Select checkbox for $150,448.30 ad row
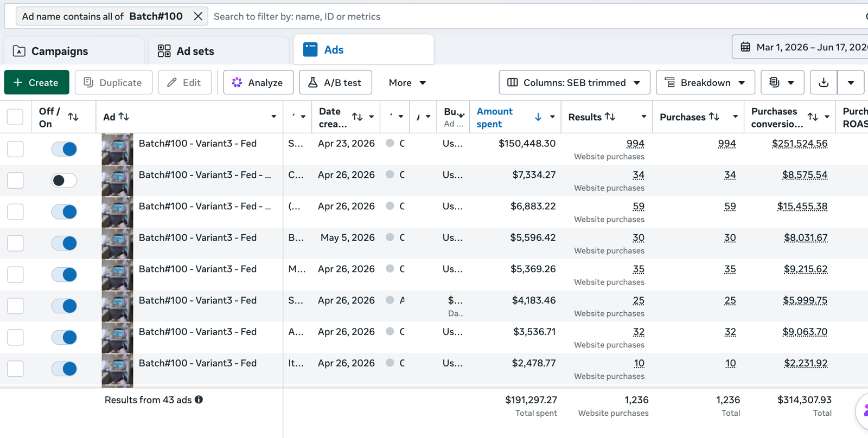This screenshot has width=868, height=438. pos(15,149)
